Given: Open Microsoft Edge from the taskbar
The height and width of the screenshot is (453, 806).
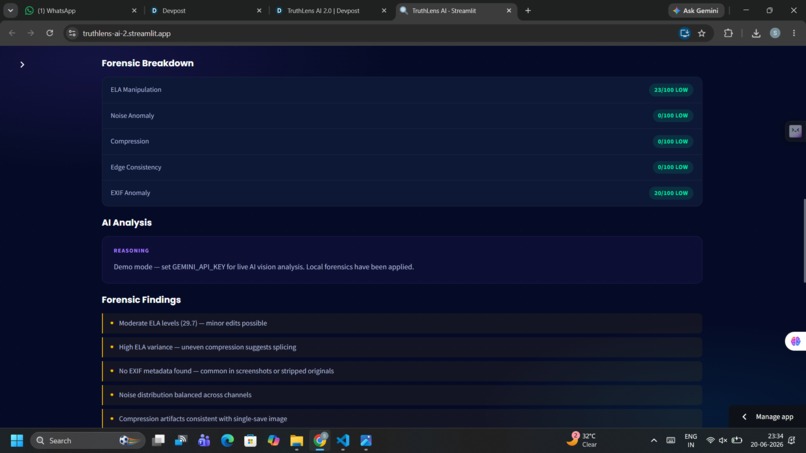Looking at the screenshot, I should coord(227,441).
